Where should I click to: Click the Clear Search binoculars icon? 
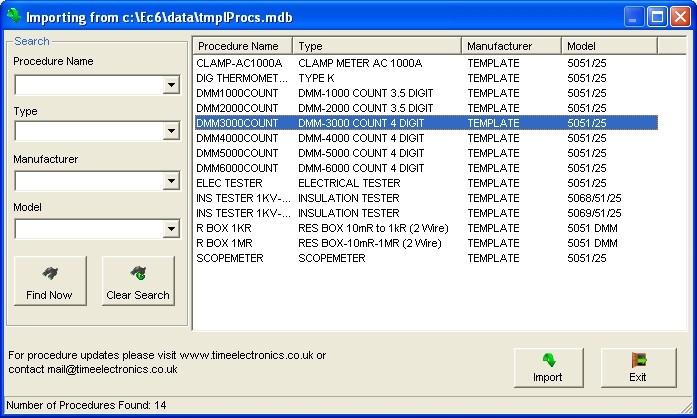[x=138, y=273]
